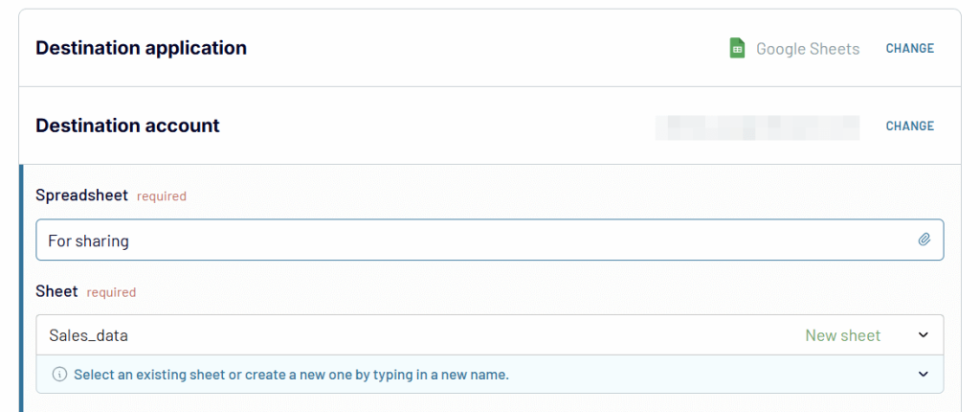This screenshot has height=412, width=980.
Task: Click the info circle icon in hint
Action: (59, 375)
